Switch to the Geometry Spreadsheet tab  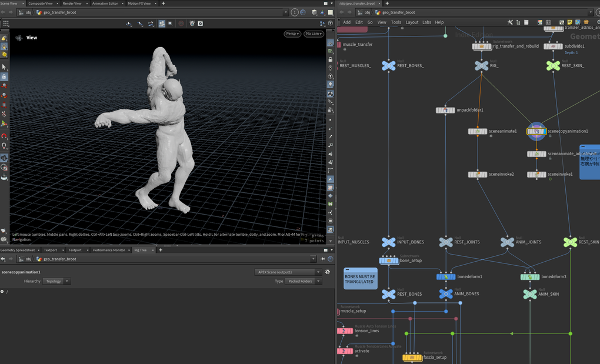[18, 250]
